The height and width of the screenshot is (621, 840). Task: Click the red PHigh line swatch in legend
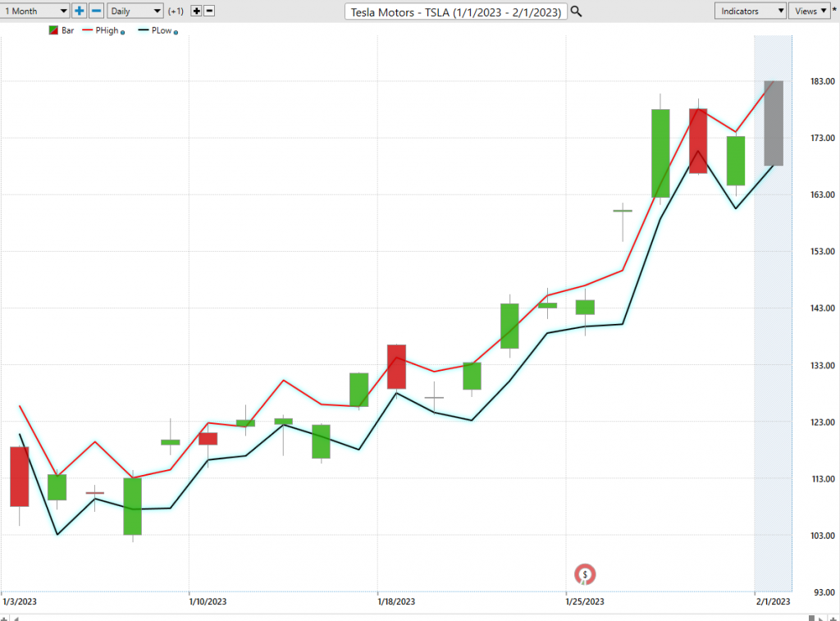[87, 30]
